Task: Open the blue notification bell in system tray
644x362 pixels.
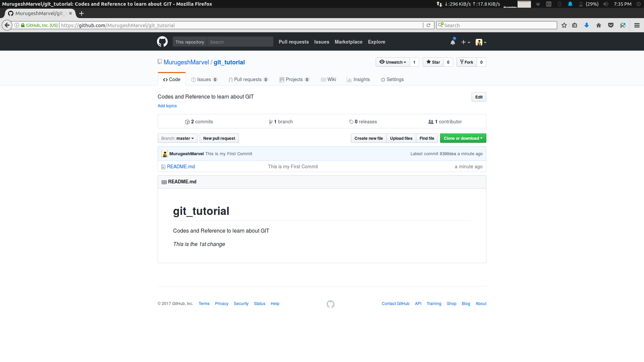Action: 570,4
